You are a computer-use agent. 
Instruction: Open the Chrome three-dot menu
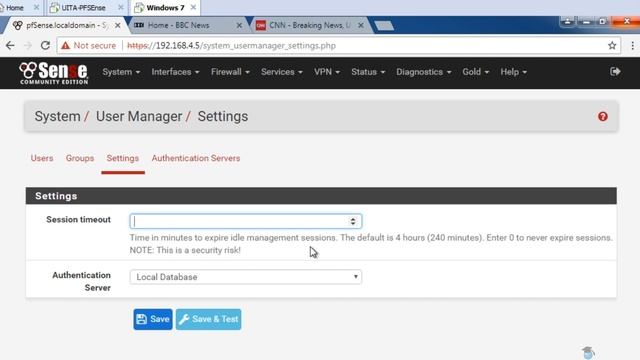pyautogui.click(x=632, y=46)
